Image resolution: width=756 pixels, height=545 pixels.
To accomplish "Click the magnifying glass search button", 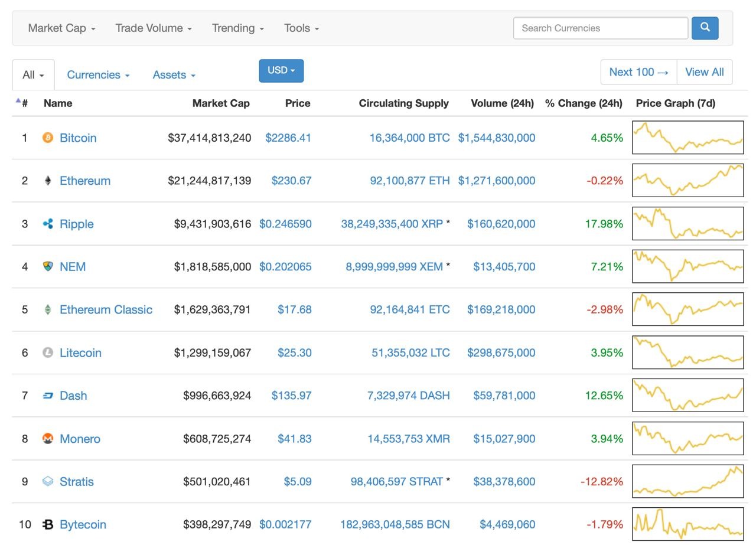I will [x=705, y=28].
